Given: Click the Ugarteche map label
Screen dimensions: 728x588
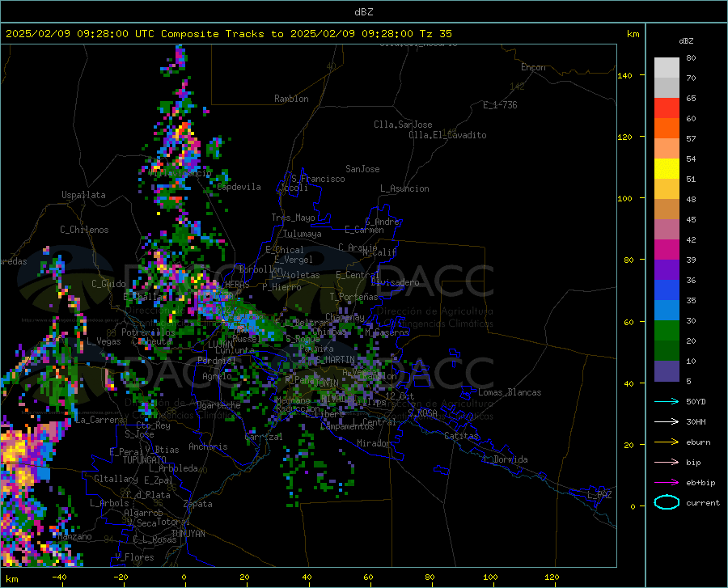Looking at the screenshot, I should 218,405.
